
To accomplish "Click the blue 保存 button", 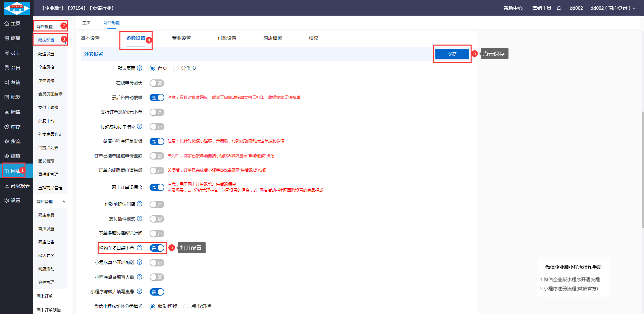I will (452, 54).
